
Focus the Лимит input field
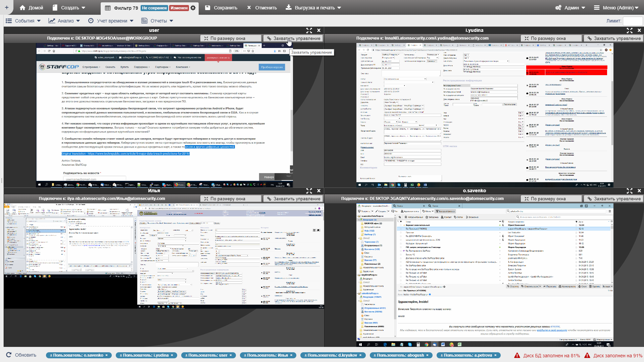click(633, 21)
